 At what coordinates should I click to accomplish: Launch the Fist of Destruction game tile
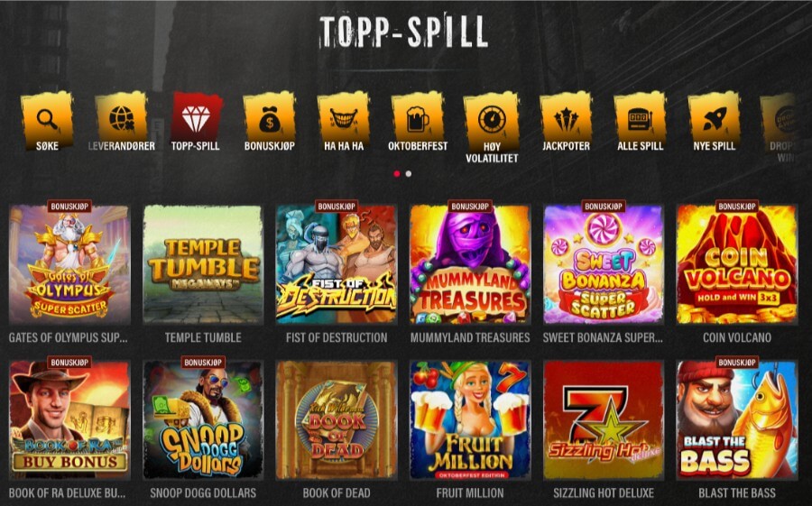(337, 264)
